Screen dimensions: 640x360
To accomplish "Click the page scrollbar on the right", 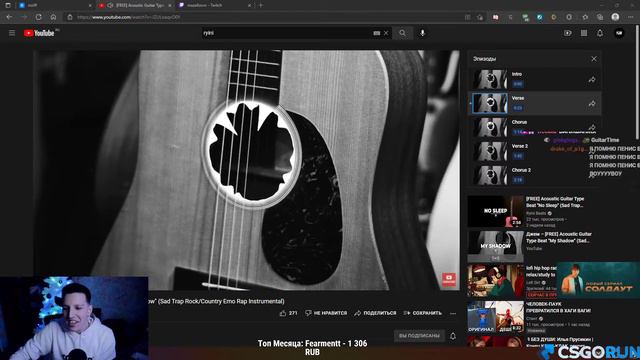I will 637,82.
